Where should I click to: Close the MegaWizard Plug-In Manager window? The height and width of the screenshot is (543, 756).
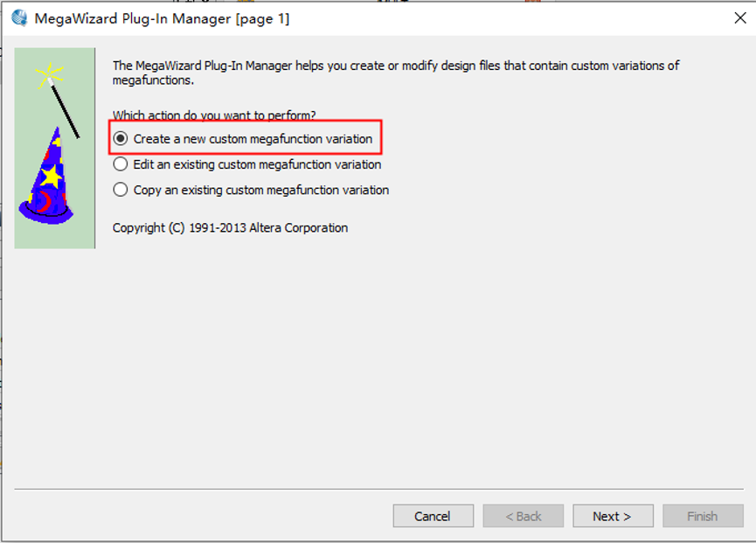[x=739, y=18]
